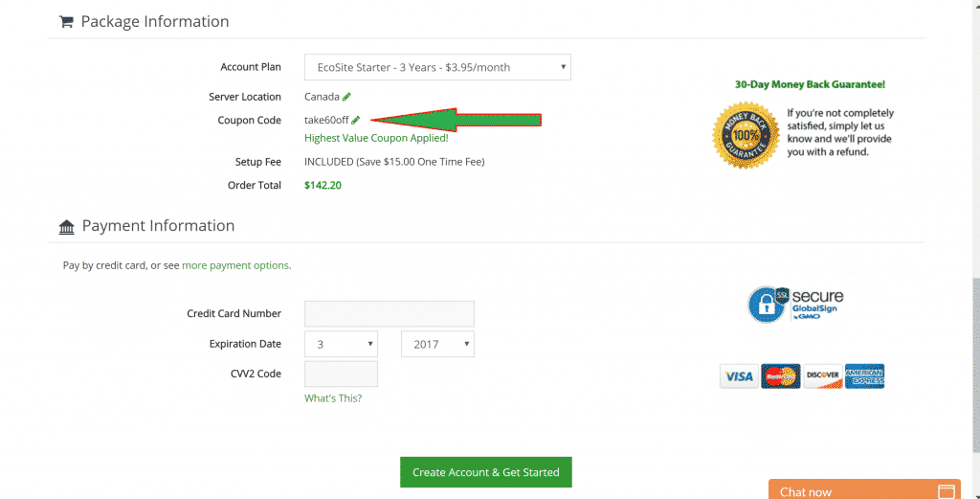Screen dimensions: 980x499
Task: Click the Chat now window icon
Action: pos(947,491)
